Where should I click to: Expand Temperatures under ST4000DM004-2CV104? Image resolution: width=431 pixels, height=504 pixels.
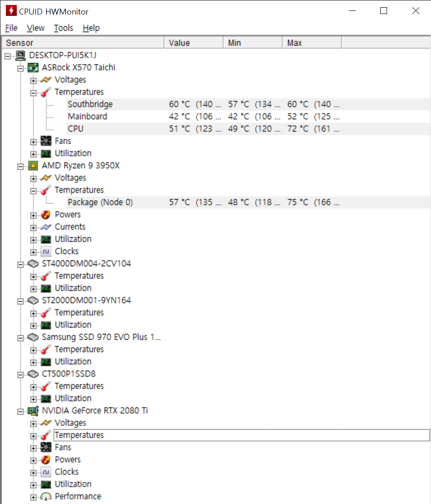point(34,277)
